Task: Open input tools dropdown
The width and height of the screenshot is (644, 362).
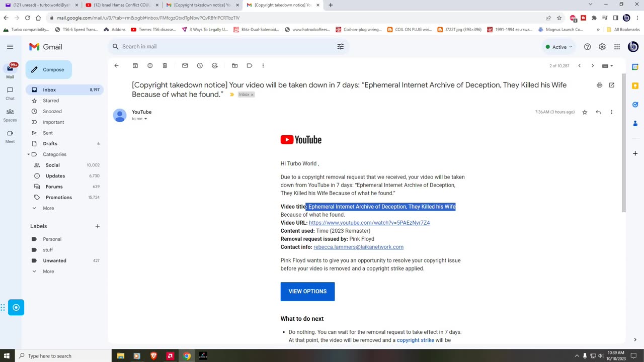Action: coord(608,66)
